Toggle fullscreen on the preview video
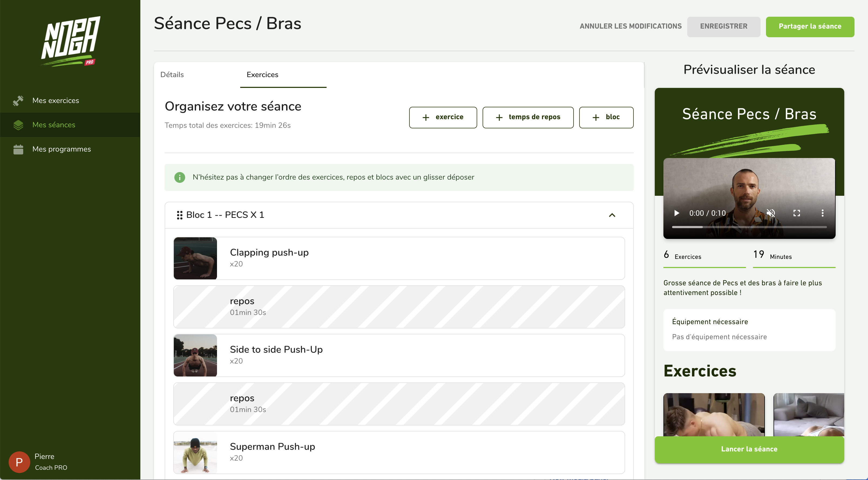 click(796, 213)
